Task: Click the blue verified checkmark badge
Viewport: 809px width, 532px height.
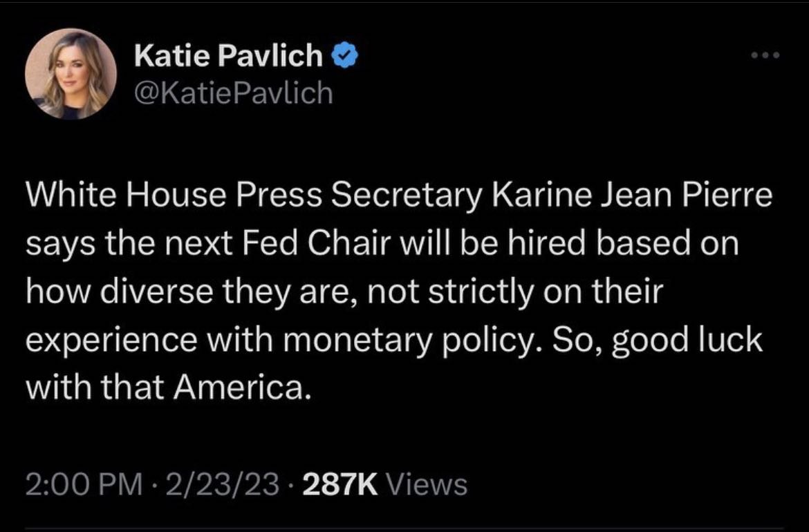Action: point(345,55)
